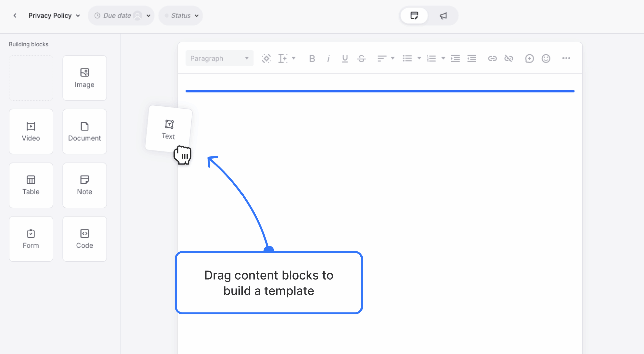The width and height of the screenshot is (644, 354).
Task: Expand the insert field options arrow
Action: click(293, 58)
